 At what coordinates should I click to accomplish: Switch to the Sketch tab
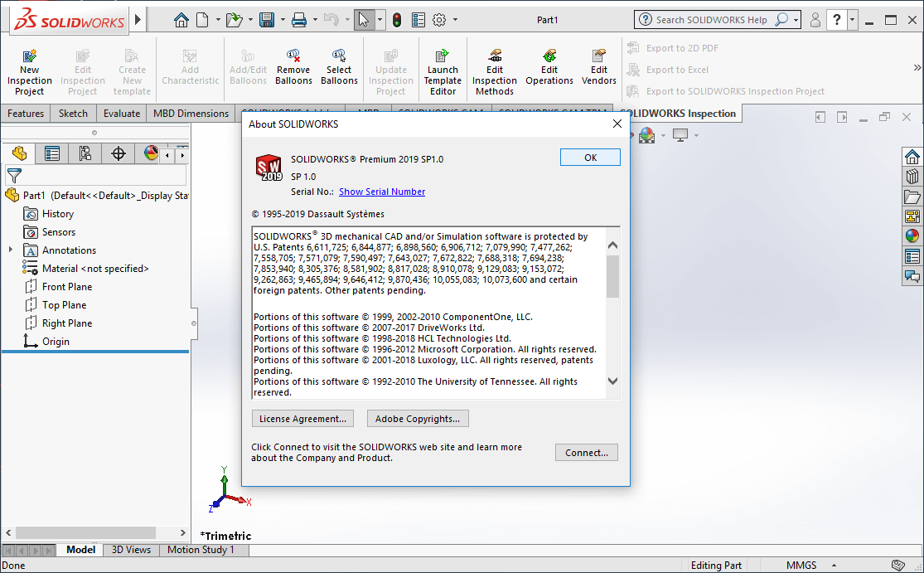point(73,113)
